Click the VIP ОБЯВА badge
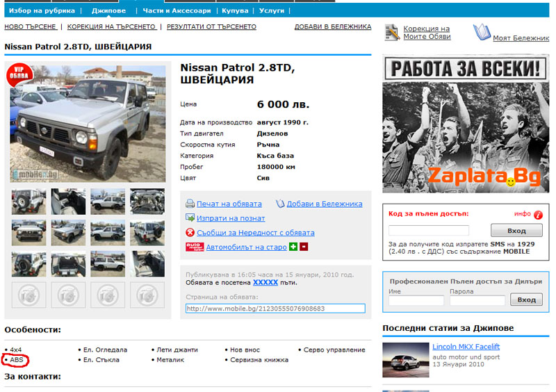Screen dimensions: 556x392 (x=19, y=74)
